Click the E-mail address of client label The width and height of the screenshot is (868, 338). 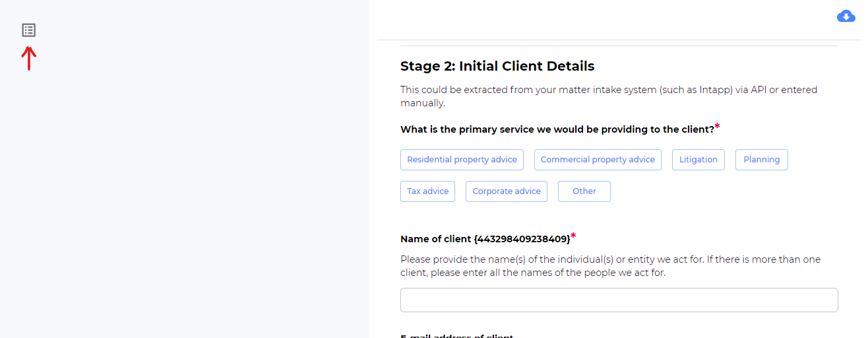coord(456,335)
